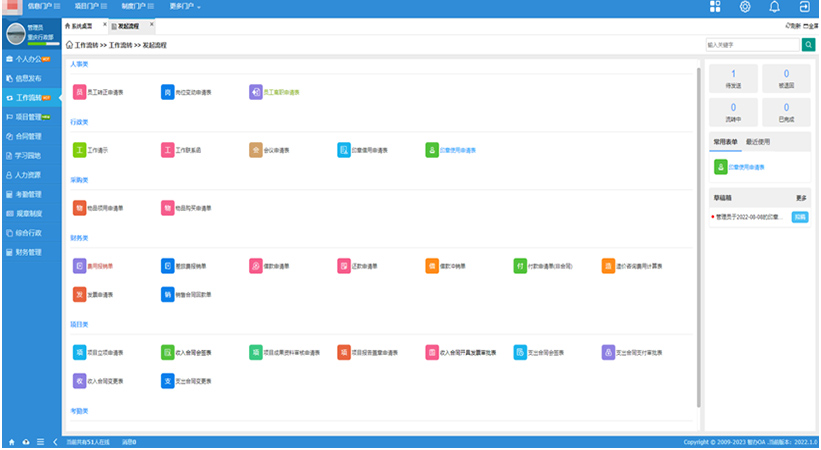821x450 pixels.
Task: Focus the keyword search input field
Action: coord(752,45)
